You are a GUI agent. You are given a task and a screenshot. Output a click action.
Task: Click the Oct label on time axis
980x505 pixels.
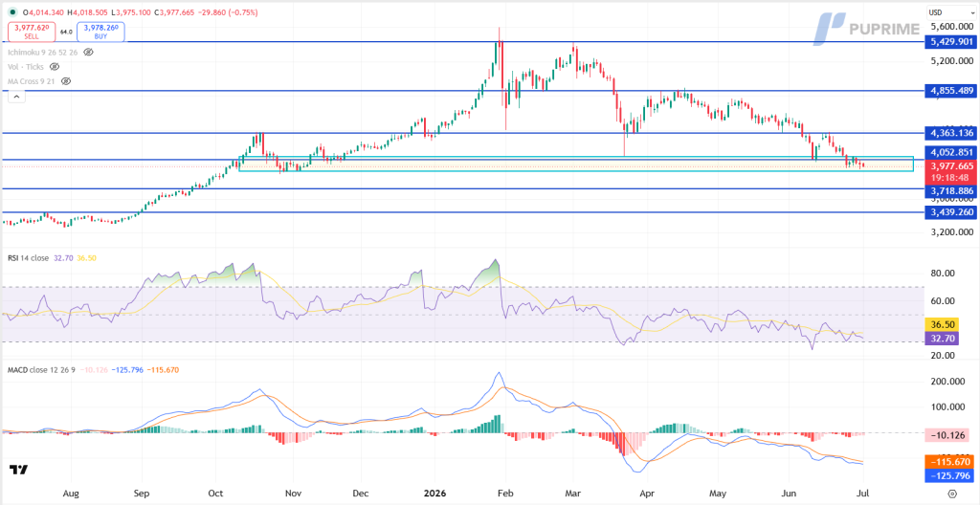pyautogui.click(x=216, y=494)
